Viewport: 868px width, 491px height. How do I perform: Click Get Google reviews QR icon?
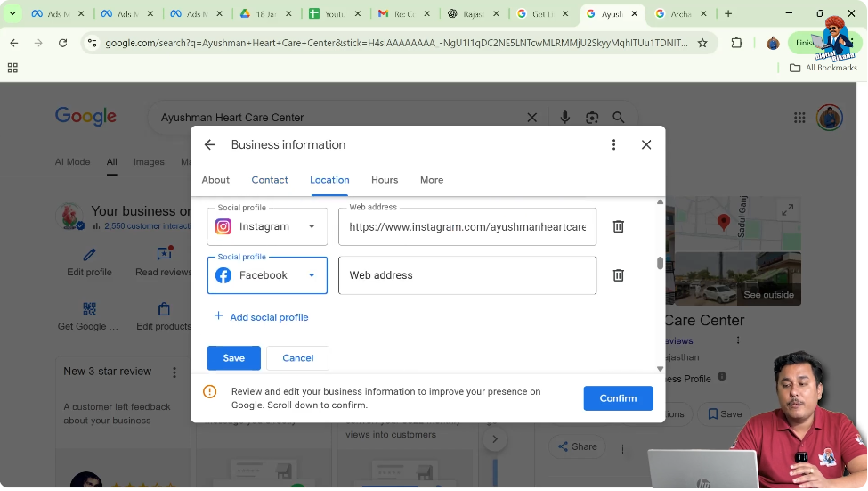(89, 308)
